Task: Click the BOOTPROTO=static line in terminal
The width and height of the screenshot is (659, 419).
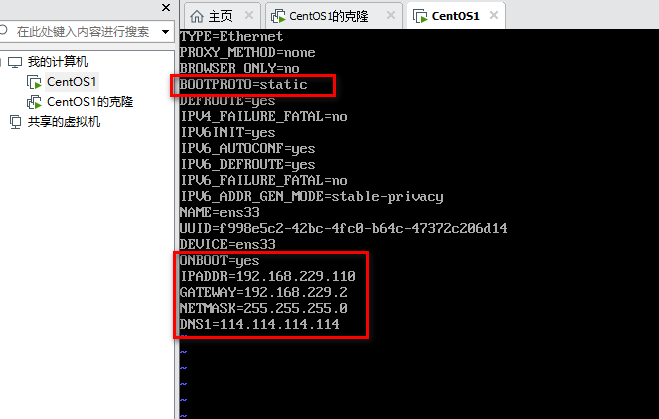Action: (243, 84)
